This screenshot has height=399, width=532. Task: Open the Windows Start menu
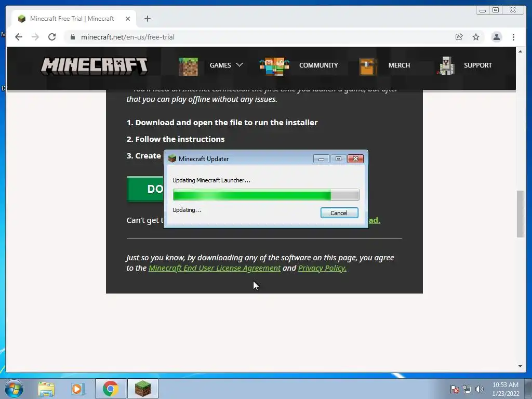[14, 389]
